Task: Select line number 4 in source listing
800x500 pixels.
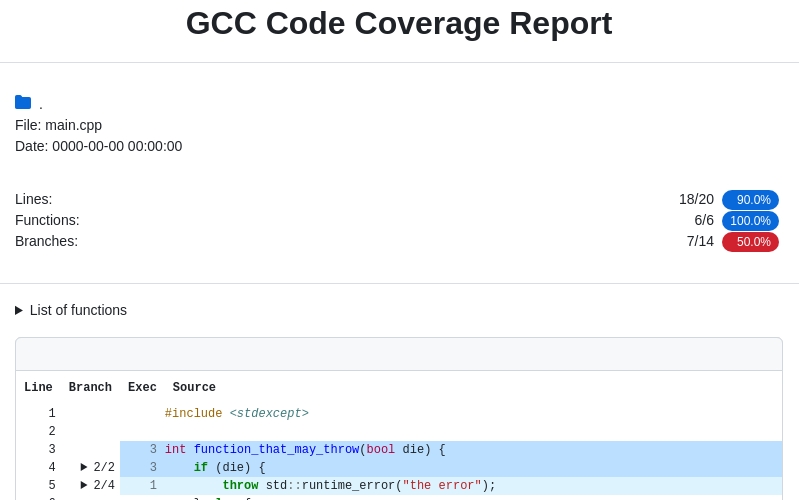Action: point(52,467)
